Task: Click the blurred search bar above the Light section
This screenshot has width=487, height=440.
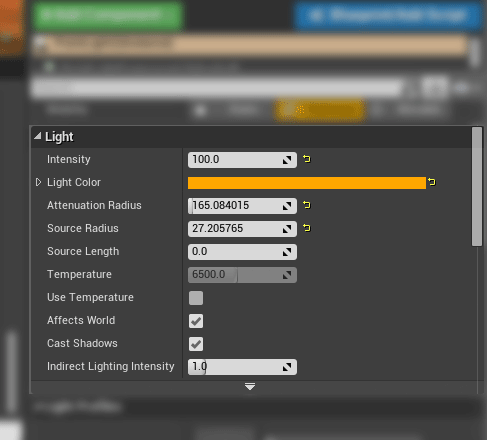Action: (x=217, y=88)
